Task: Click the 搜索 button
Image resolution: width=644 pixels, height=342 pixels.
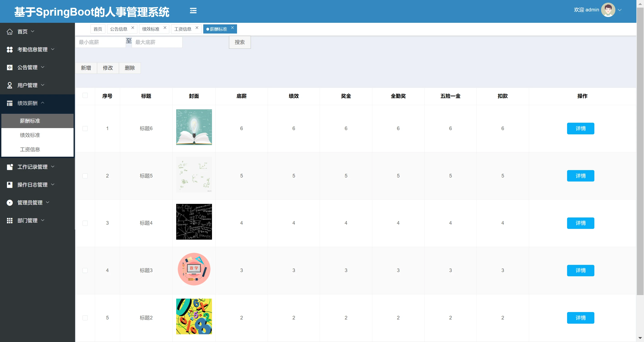Action: (239, 42)
